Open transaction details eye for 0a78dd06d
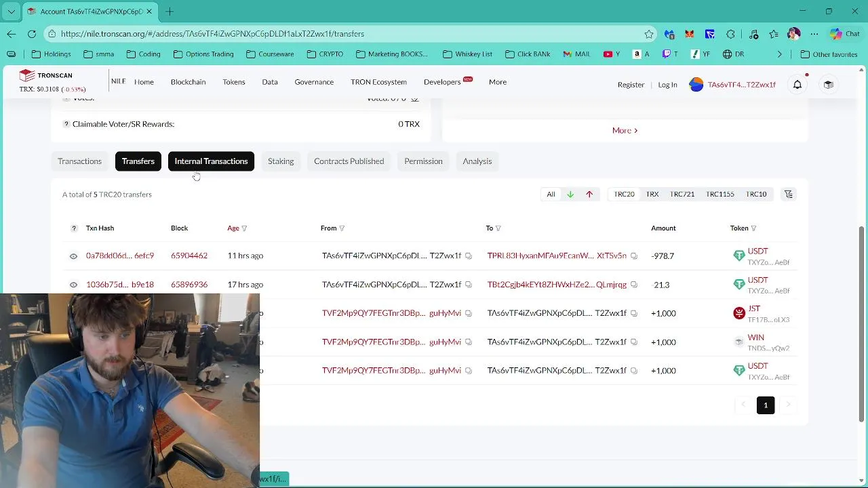868x488 pixels. (73, 256)
